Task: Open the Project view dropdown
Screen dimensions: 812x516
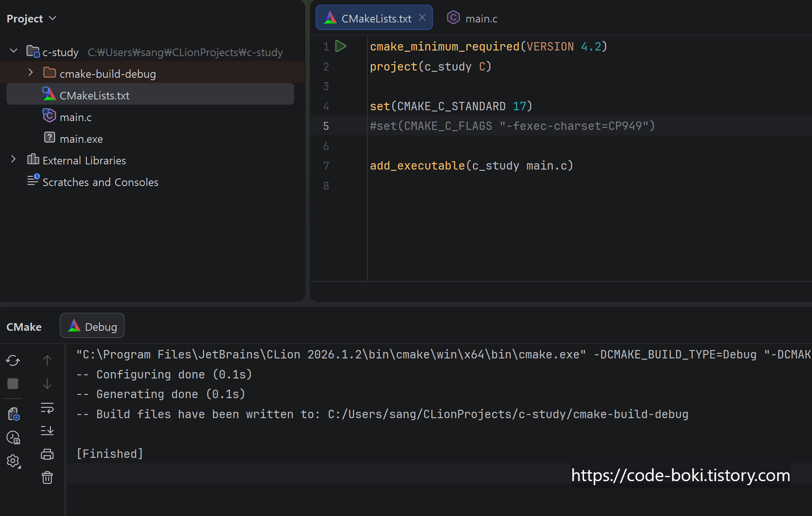Action: pyautogui.click(x=31, y=18)
